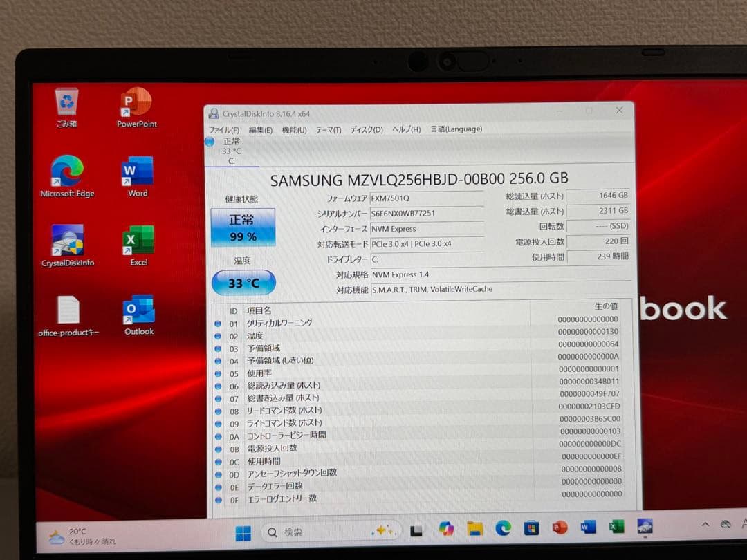Select the C: drive health indicator
This screenshot has width=747, height=560.
click(x=232, y=151)
